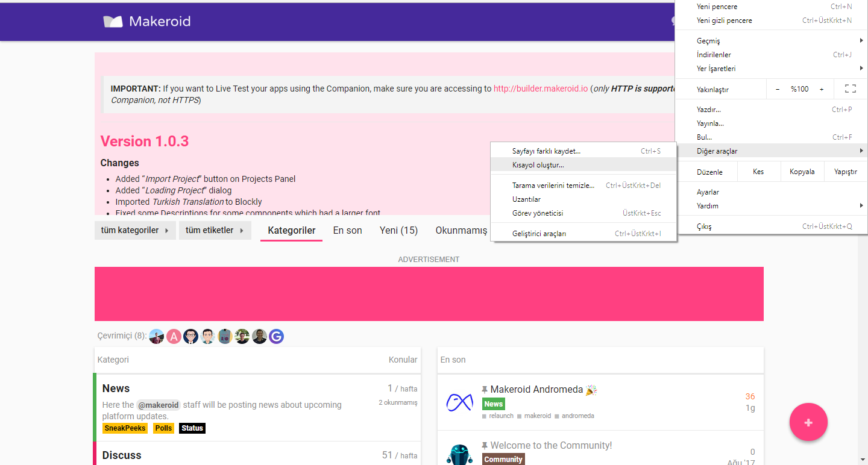This screenshot has height=465, width=868.
Task: Choose Kısayol oluştur... from submenu
Action: [584, 165]
